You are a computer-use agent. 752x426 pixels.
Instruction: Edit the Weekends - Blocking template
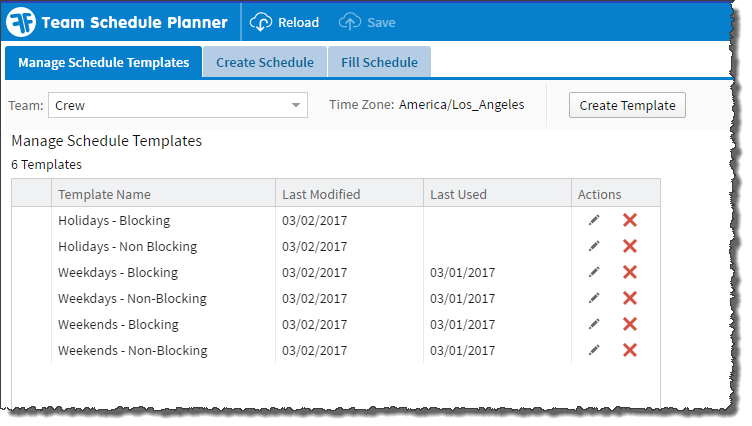tap(594, 324)
